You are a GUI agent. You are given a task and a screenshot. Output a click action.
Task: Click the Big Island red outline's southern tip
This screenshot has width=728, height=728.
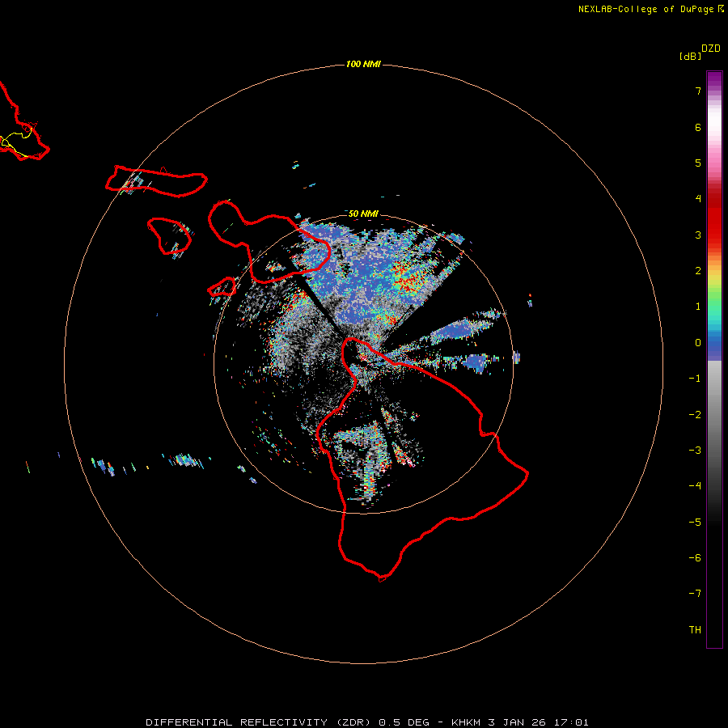click(382, 578)
